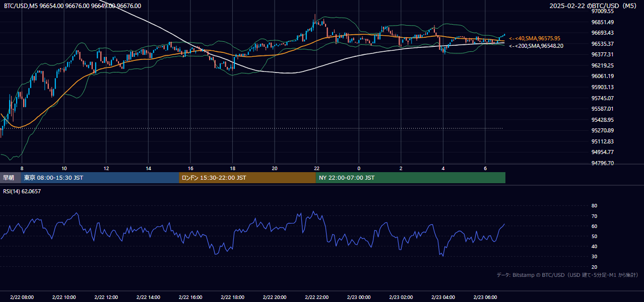Screen dimensions: 644x302
Task: Select RSI scale value 70
Action: coord(595,216)
